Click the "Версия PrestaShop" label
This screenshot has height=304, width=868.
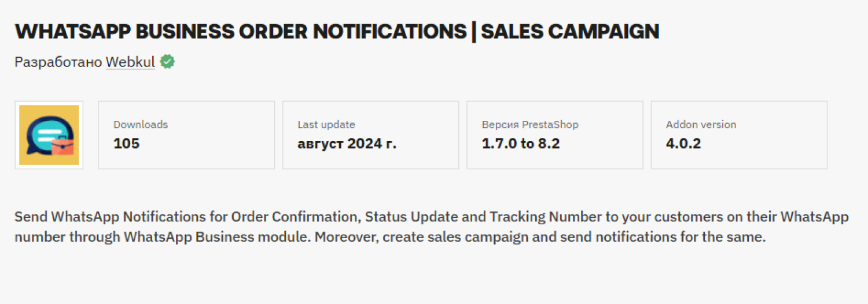point(530,124)
